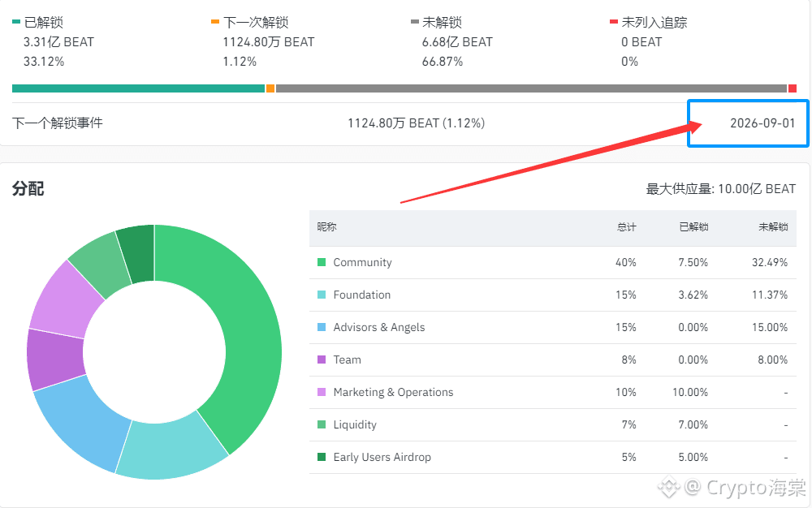
Task: Click Early Users Airdrop's 5.00% unlocked cell
Action: 693,457
